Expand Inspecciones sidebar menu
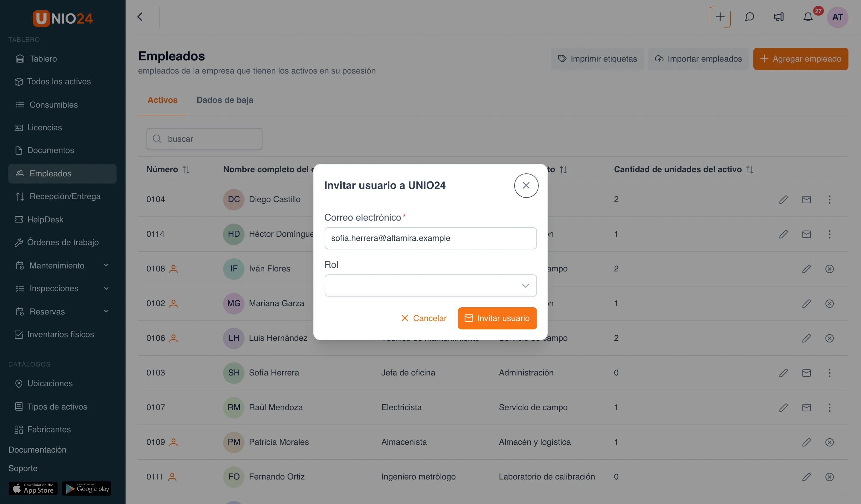This screenshot has width=861, height=504. (x=62, y=288)
